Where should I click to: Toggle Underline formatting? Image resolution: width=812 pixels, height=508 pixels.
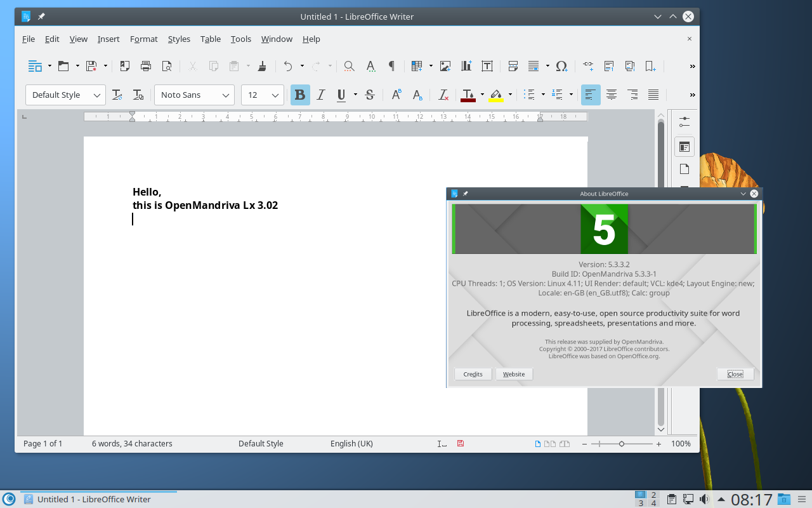tap(341, 95)
